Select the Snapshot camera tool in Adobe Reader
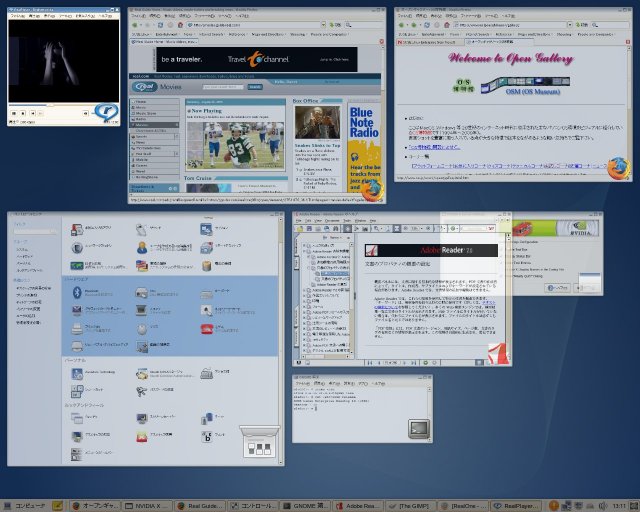 pyautogui.click(x=365, y=229)
